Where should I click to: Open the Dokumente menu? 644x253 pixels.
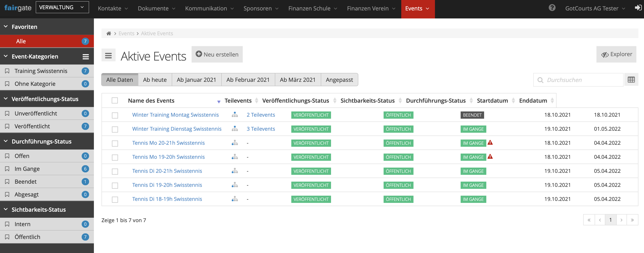click(156, 8)
